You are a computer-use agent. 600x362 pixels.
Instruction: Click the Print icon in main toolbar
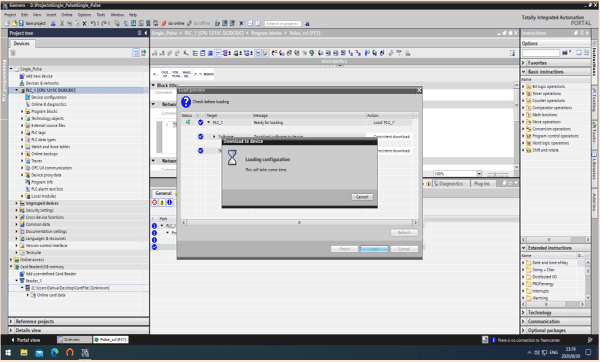(53, 23)
